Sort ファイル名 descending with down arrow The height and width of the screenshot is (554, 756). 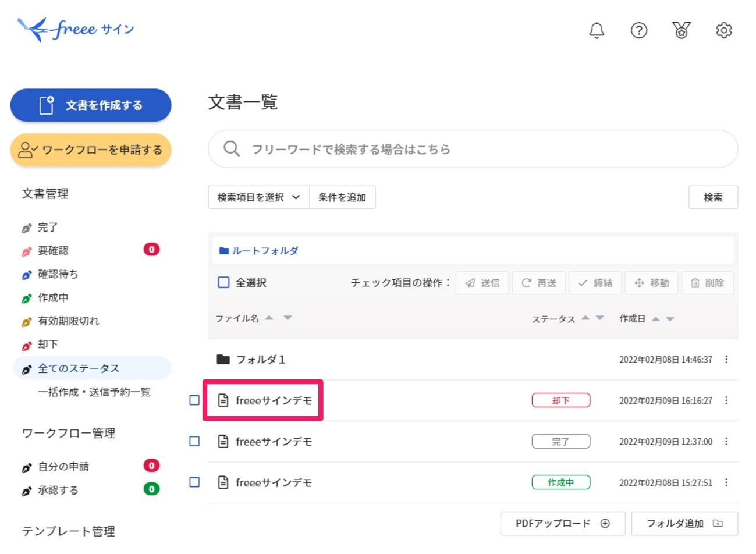tap(288, 318)
